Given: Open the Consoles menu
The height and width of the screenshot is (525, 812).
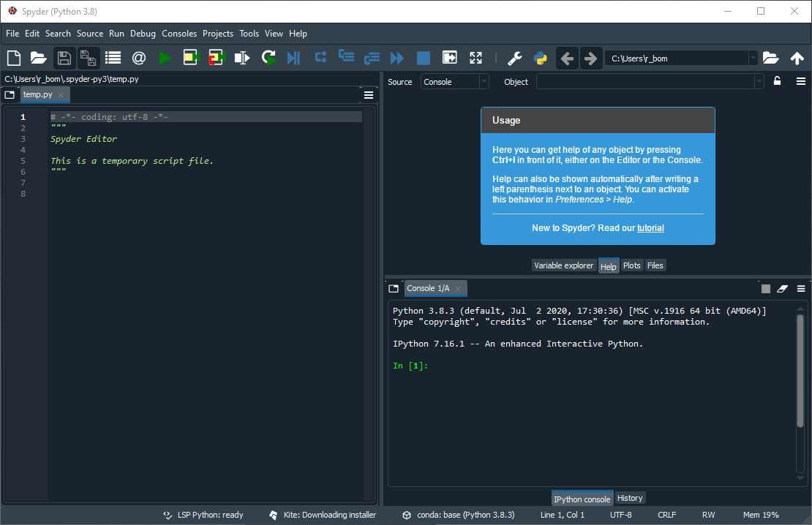Looking at the screenshot, I should click(179, 34).
